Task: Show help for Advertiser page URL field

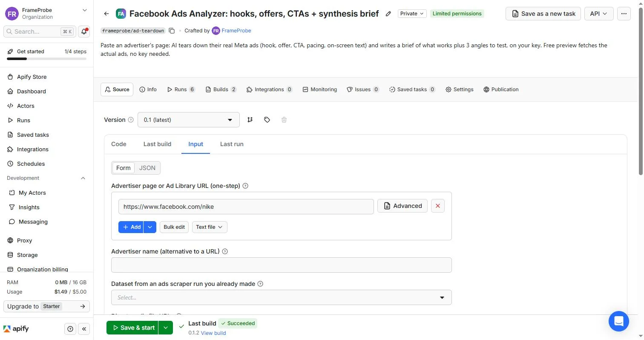Action: pyautogui.click(x=245, y=186)
